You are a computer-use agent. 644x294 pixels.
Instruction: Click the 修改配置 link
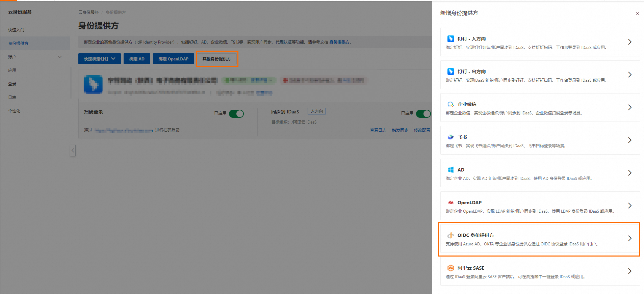click(422, 130)
